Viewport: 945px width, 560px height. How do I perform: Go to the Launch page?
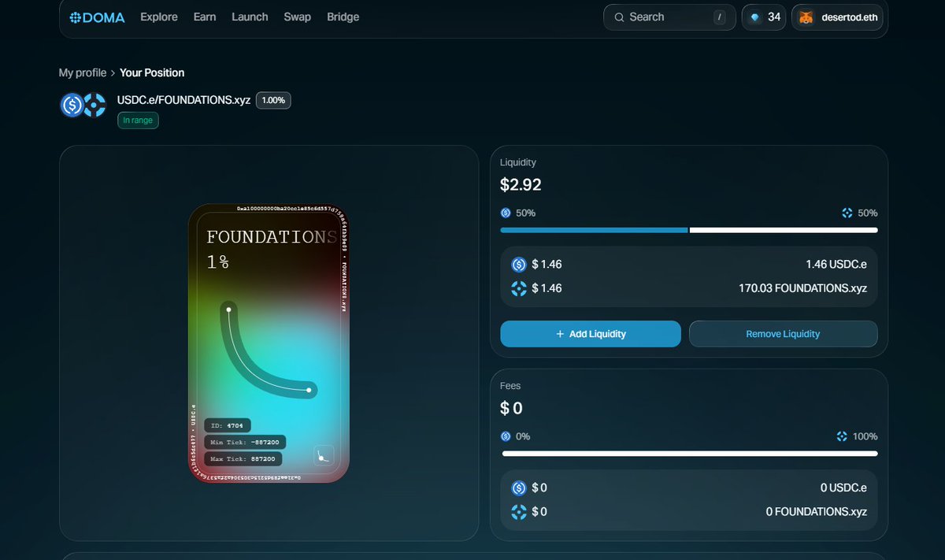point(250,17)
